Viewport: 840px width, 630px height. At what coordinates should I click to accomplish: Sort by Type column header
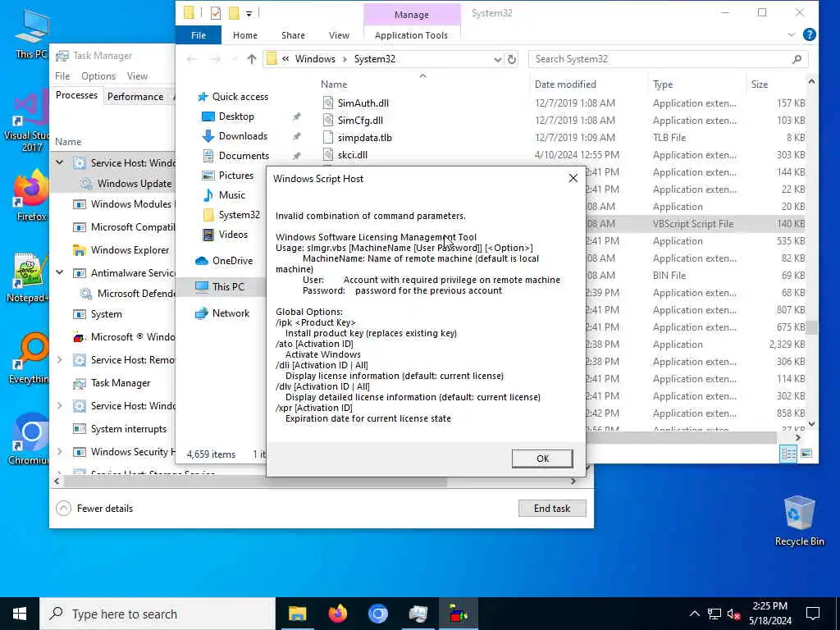tap(663, 84)
